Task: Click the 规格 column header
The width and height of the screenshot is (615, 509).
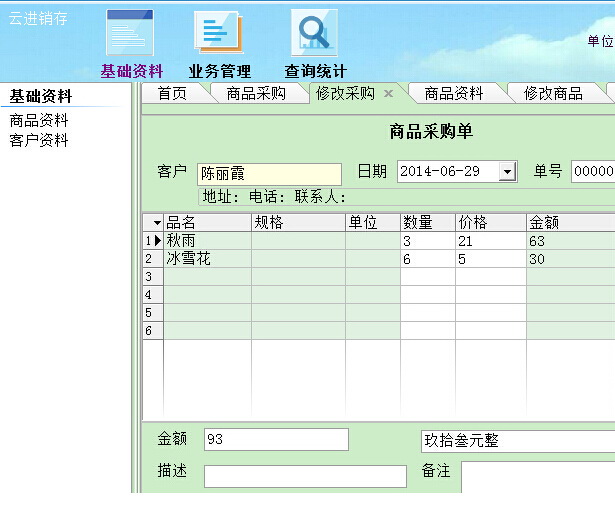Action: tap(298, 222)
